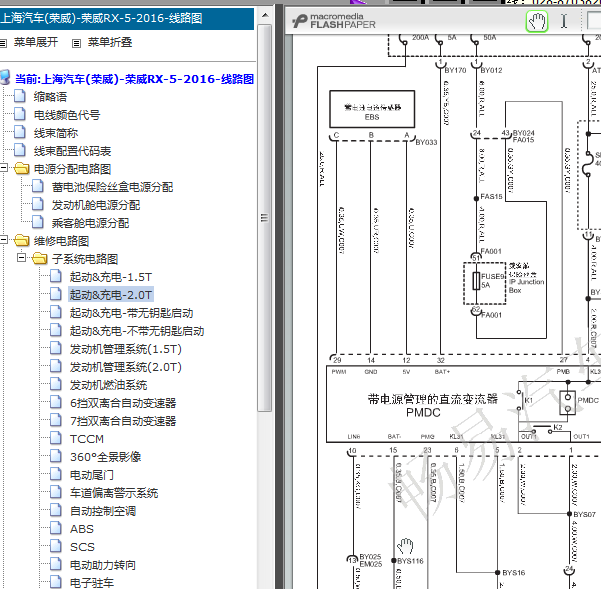The width and height of the screenshot is (601, 589).
Task: Click the 菜单展开 link
Action: [x=36, y=42]
